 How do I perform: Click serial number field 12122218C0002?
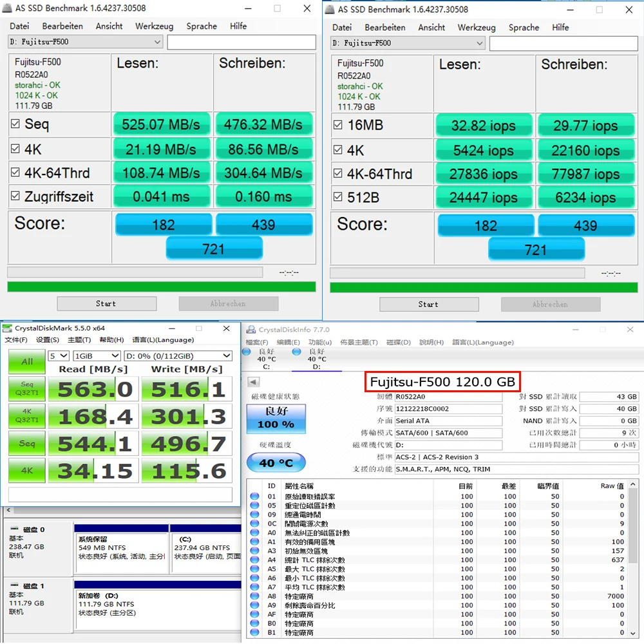tap(448, 409)
